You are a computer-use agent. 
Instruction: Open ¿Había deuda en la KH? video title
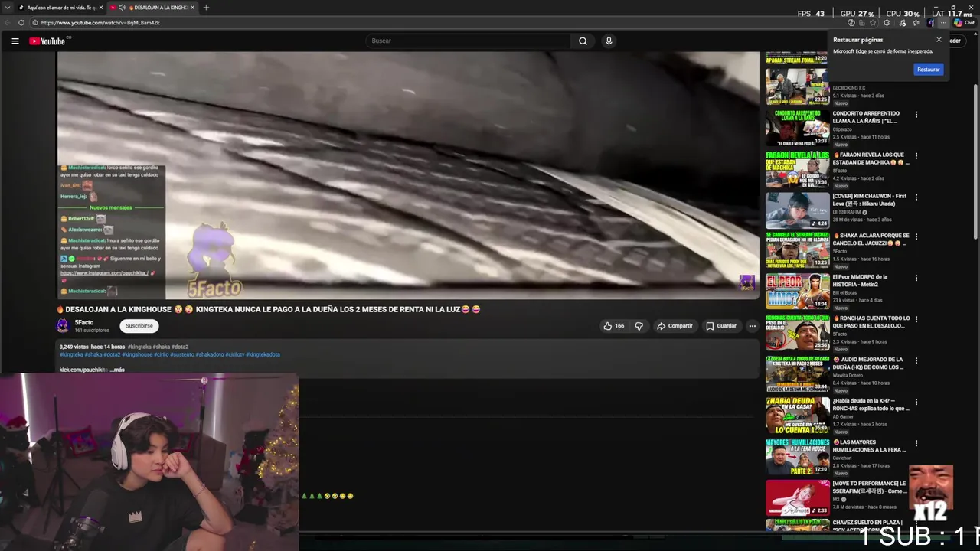tap(871, 405)
